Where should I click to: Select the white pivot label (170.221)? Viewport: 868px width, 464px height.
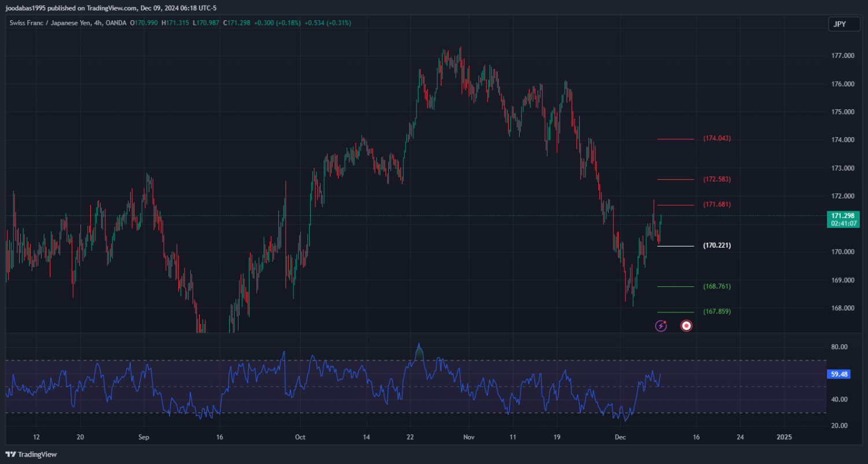717,246
